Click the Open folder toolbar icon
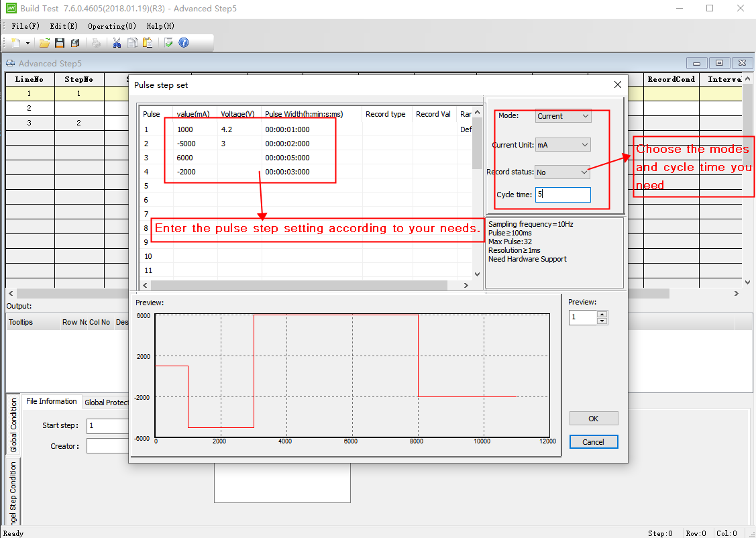Image resolution: width=756 pixels, height=538 pixels. [44, 43]
